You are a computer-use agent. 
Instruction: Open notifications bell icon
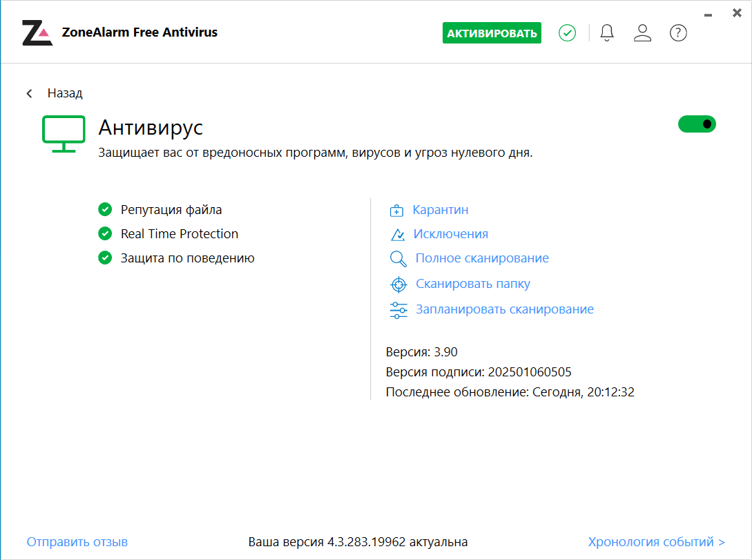pyautogui.click(x=607, y=33)
